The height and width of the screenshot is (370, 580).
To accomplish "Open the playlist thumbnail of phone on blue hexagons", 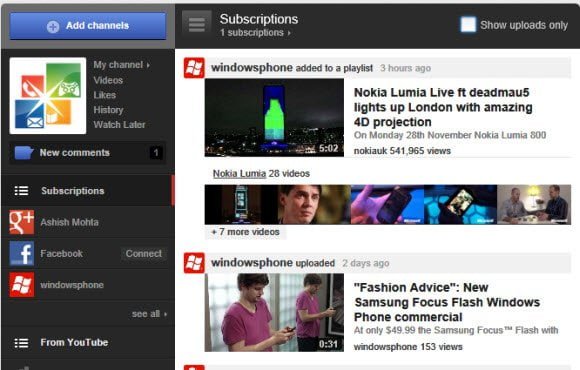I will 461,205.
